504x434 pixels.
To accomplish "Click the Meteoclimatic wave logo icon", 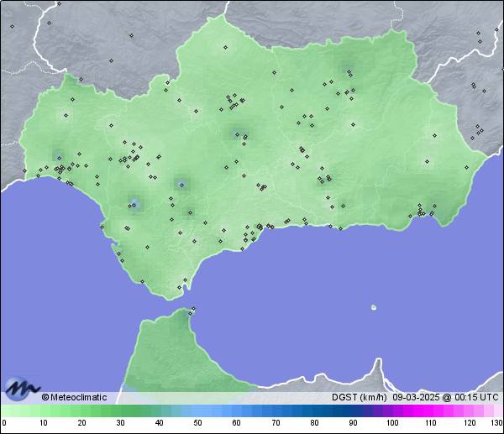I will [x=22, y=390].
